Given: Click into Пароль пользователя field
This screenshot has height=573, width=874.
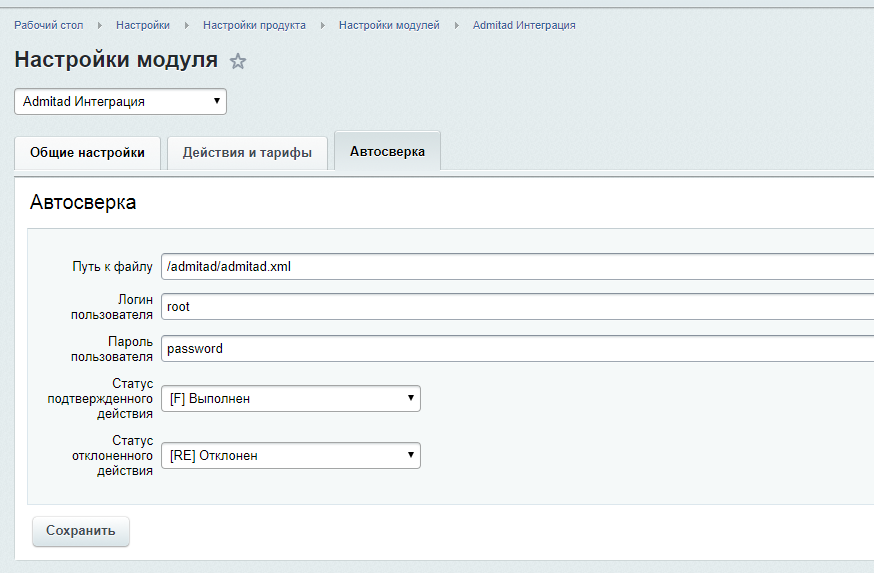Looking at the screenshot, I should (515, 349).
